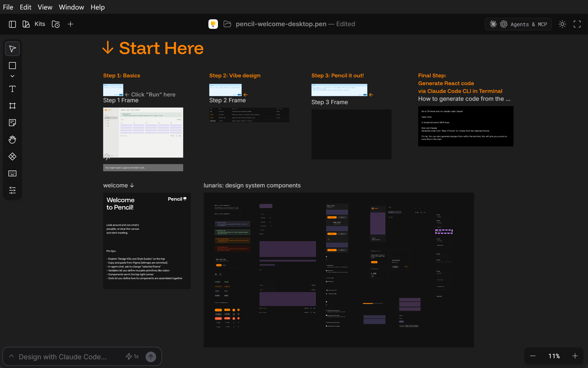This screenshot has height=368, width=588.
Task: Create a new file with plus icon
Action: (71, 24)
